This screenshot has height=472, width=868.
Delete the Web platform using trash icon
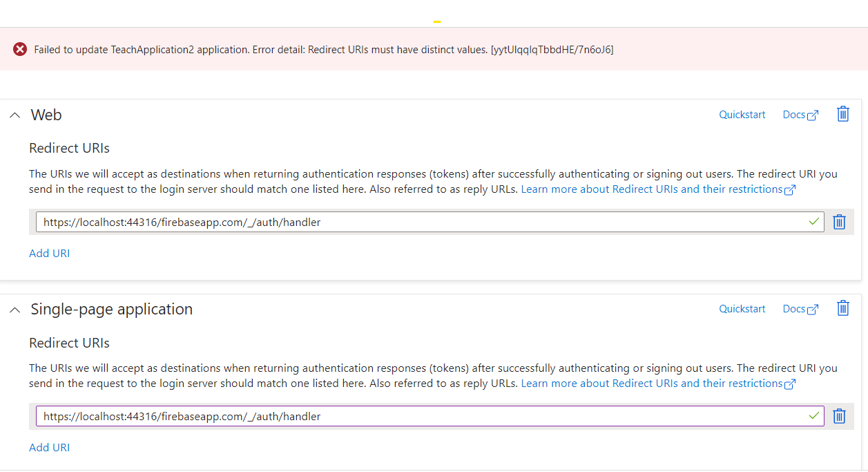click(842, 114)
